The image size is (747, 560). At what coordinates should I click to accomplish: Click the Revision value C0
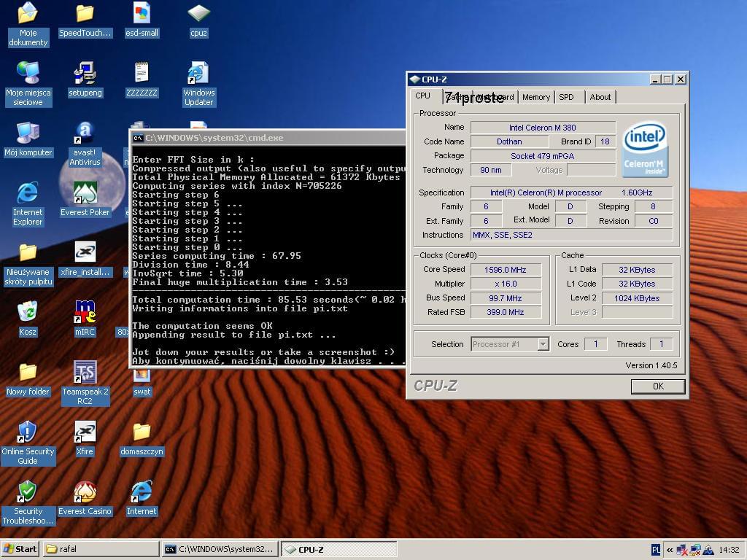(653, 221)
